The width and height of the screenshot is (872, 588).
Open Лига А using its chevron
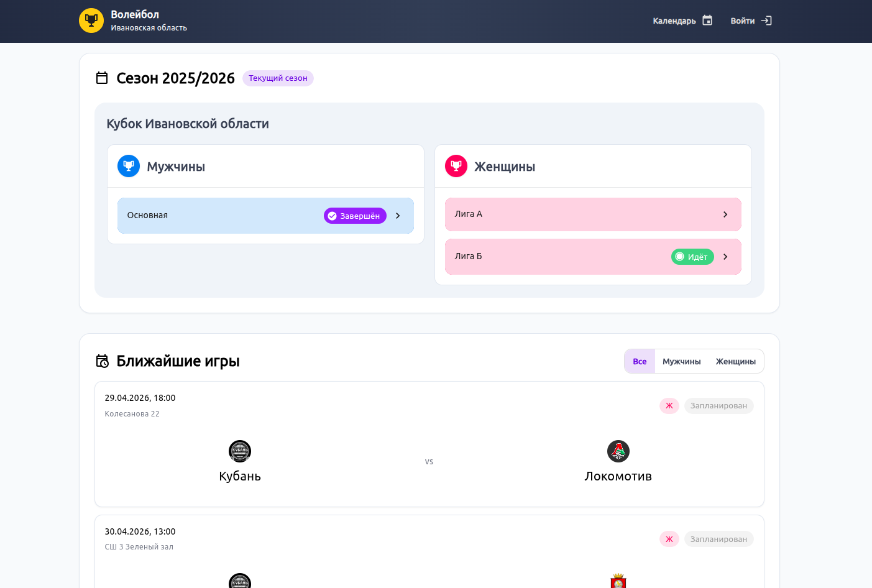click(x=725, y=214)
